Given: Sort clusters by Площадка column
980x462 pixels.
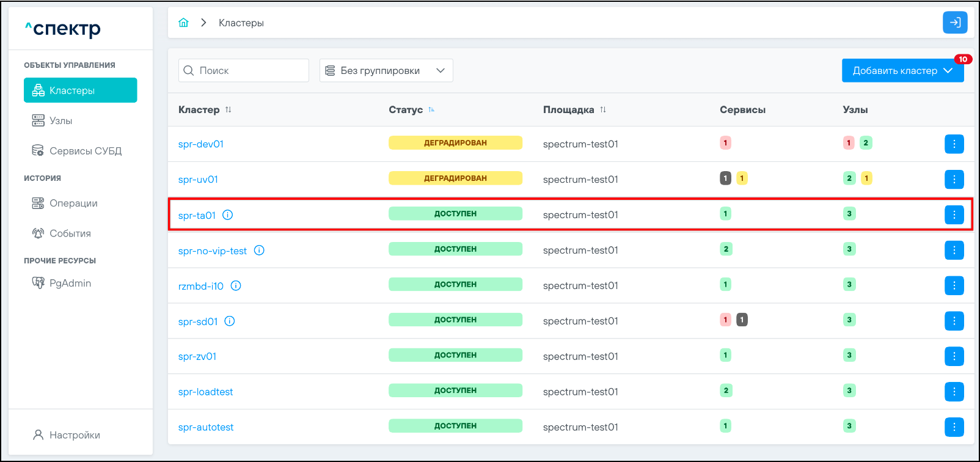Looking at the screenshot, I should pos(603,110).
